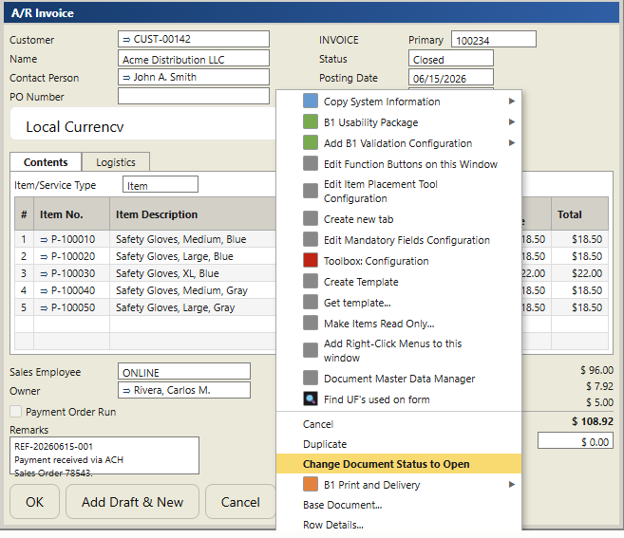Click the Document Master Data Manager icon
Image resolution: width=624 pixels, height=538 pixels.
[x=310, y=378]
